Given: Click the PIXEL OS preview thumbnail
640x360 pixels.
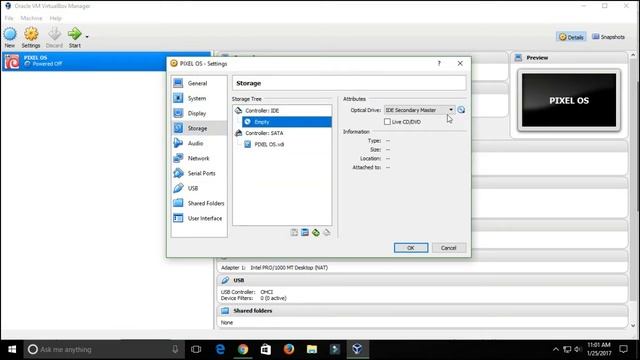Looking at the screenshot, I should [x=569, y=100].
